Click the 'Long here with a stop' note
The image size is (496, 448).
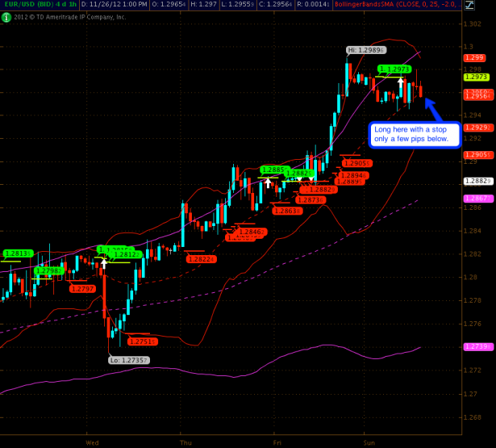coord(414,134)
